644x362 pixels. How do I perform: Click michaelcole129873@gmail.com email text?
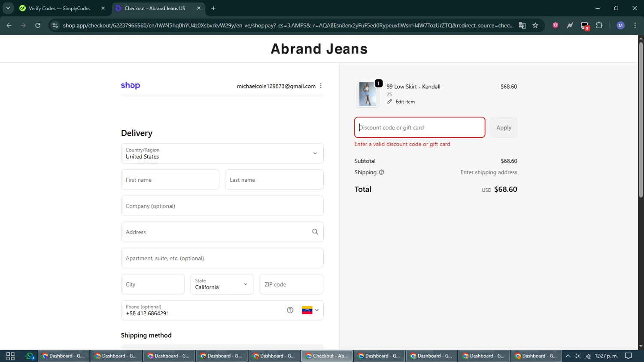[276, 86]
